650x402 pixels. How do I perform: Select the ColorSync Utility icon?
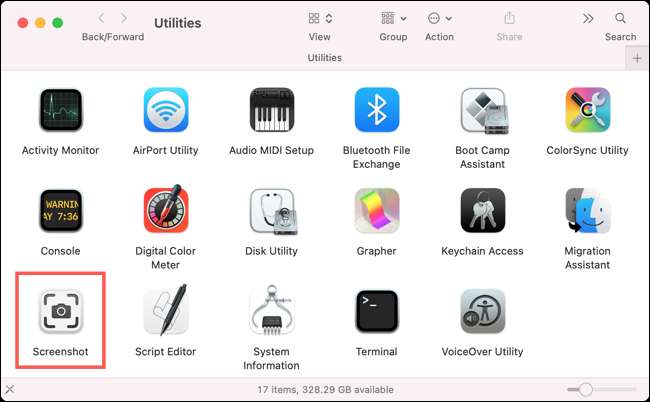[x=588, y=110]
